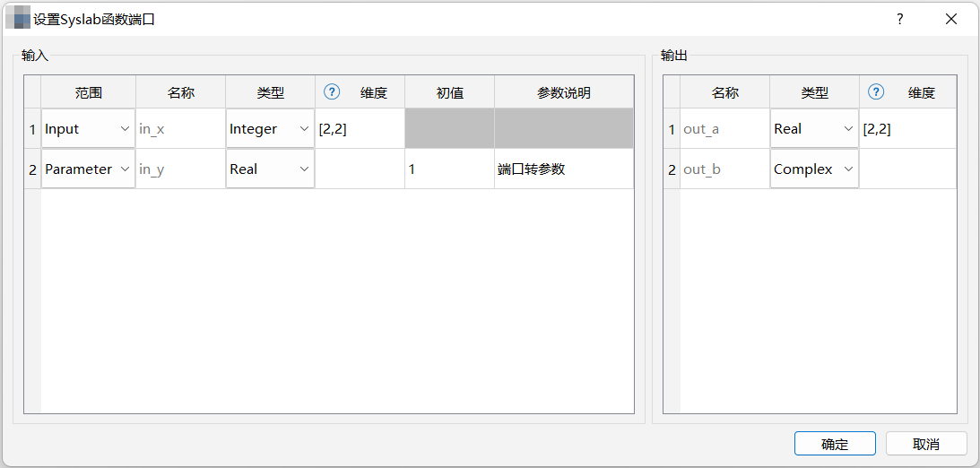Expand the Integer type dropdown for in_x
Viewport: 980px width, 468px height.
[x=270, y=129]
